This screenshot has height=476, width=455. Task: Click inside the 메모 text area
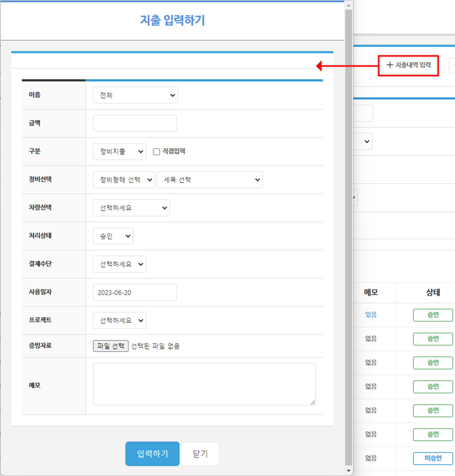(x=204, y=384)
